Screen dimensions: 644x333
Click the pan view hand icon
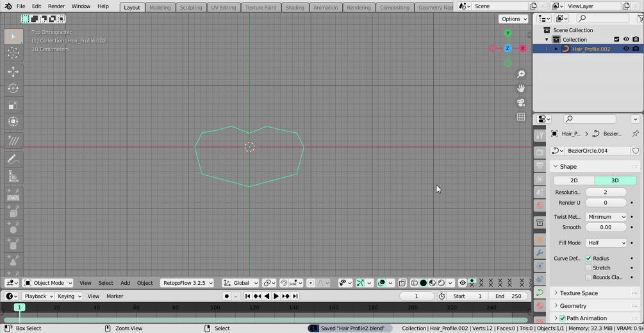click(521, 89)
